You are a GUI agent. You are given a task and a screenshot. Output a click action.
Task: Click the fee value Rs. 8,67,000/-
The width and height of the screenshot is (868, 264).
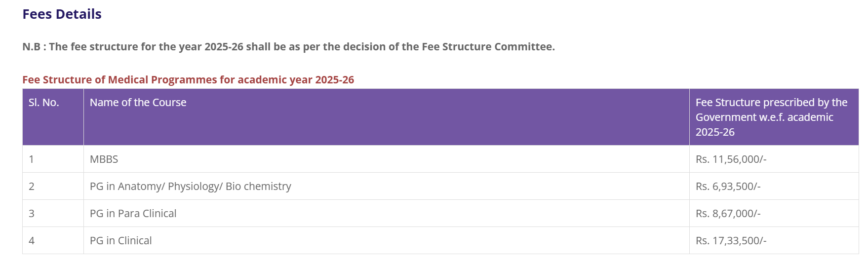pyautogui.click(x=728, y=214)
